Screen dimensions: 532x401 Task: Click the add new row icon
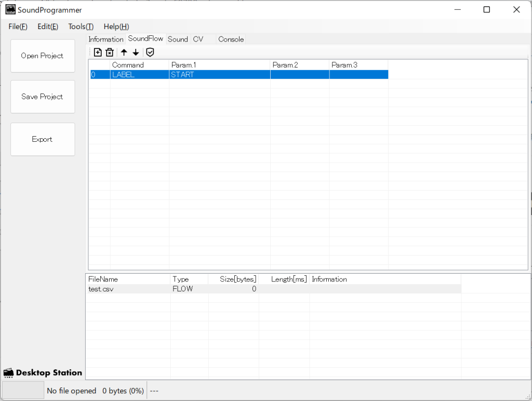point(98,52)
